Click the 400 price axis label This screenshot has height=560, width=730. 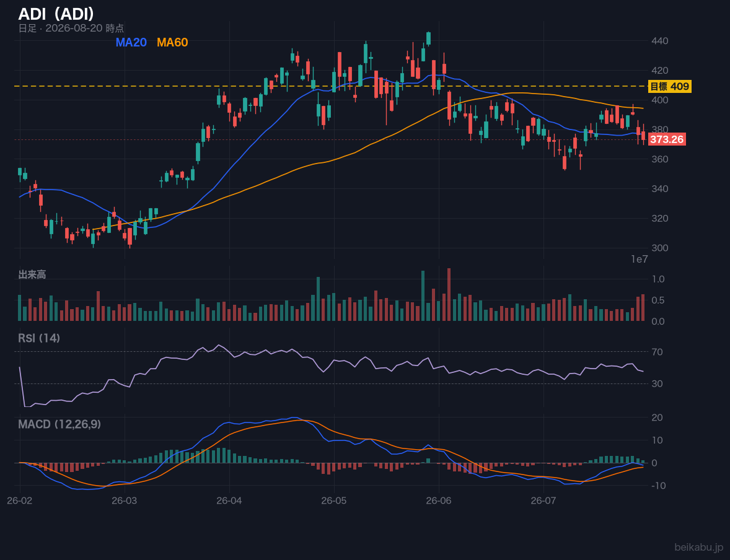pyautogui.click(x=660, y=100)
